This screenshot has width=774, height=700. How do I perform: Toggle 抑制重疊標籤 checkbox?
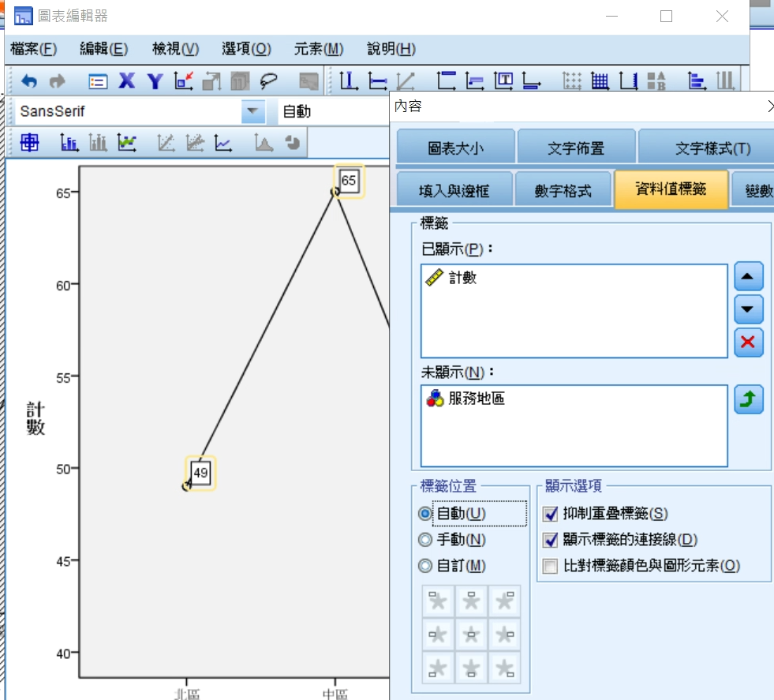coord(551,514)
